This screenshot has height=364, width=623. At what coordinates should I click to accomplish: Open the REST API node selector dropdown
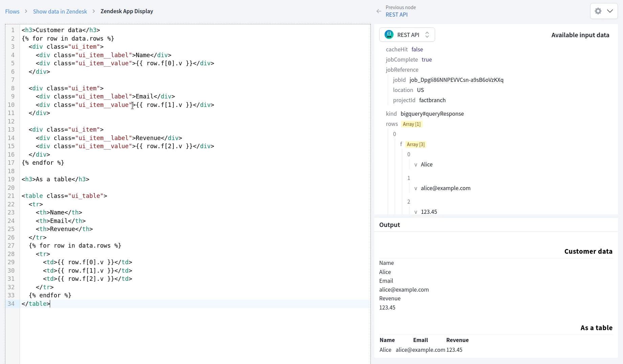pos(427,35)
